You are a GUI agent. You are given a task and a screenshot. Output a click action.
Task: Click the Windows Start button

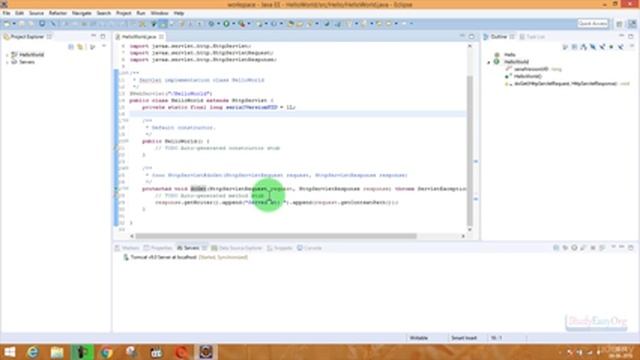click(9, 352)
